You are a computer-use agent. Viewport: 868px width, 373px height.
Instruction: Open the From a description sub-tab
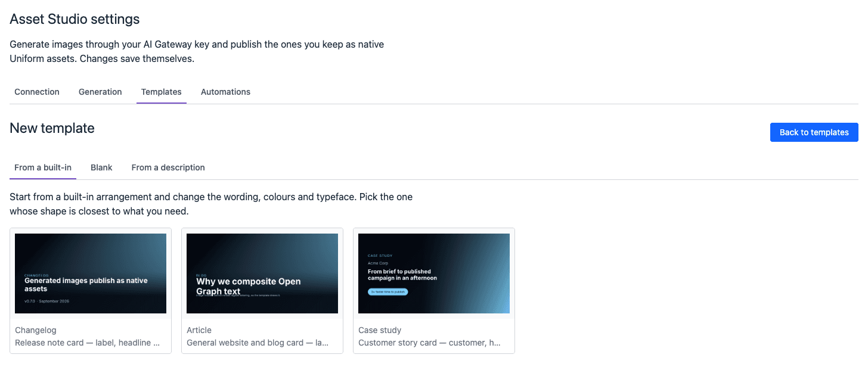tap(168, 167)
